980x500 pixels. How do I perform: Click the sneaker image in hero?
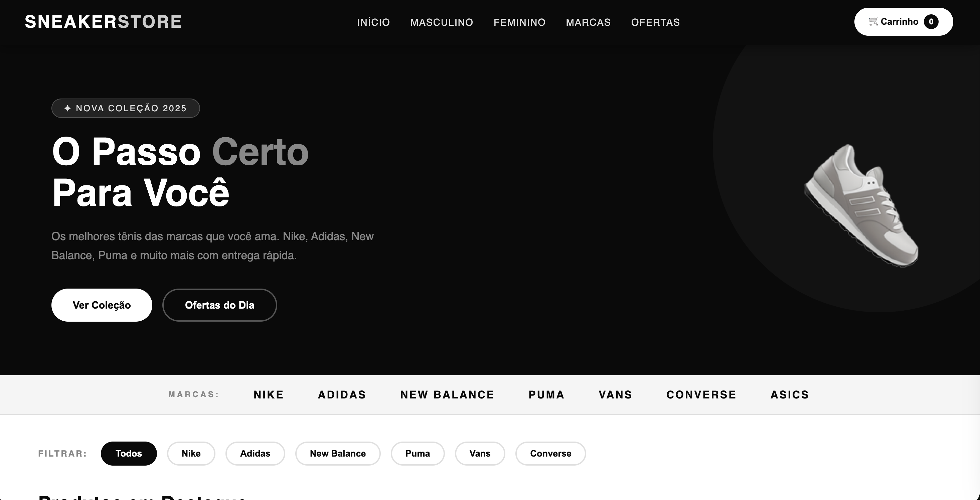pyautogui.click(x=862, y=206)
